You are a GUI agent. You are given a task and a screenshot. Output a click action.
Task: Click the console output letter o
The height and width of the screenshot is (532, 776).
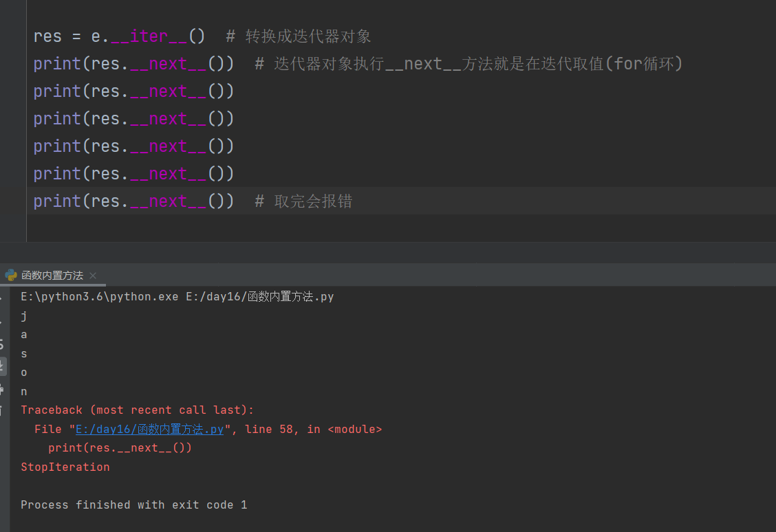coord(24,373)
